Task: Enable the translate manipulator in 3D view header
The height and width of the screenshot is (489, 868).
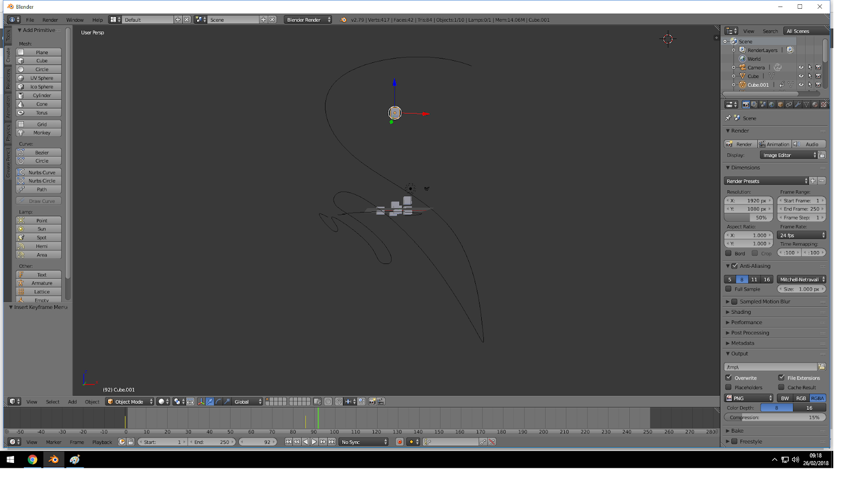Action: tap(210, 402)
